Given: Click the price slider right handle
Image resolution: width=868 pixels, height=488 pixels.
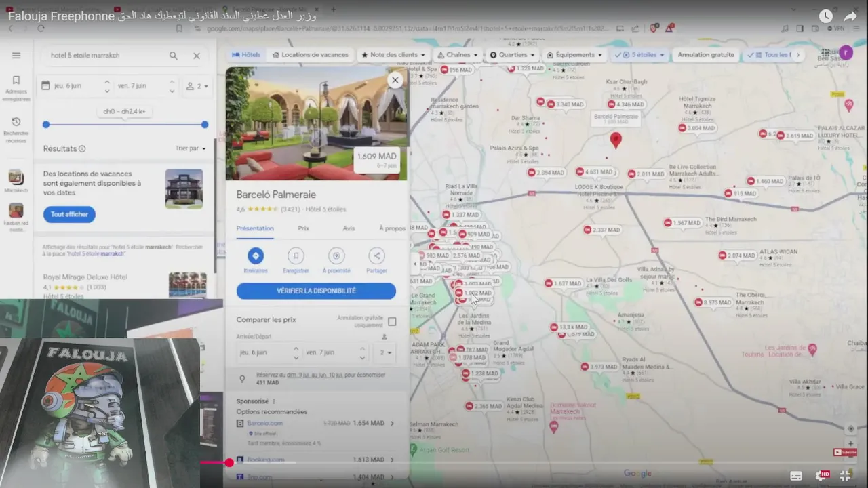Looking at the screenshot, I should coord(205,125).
